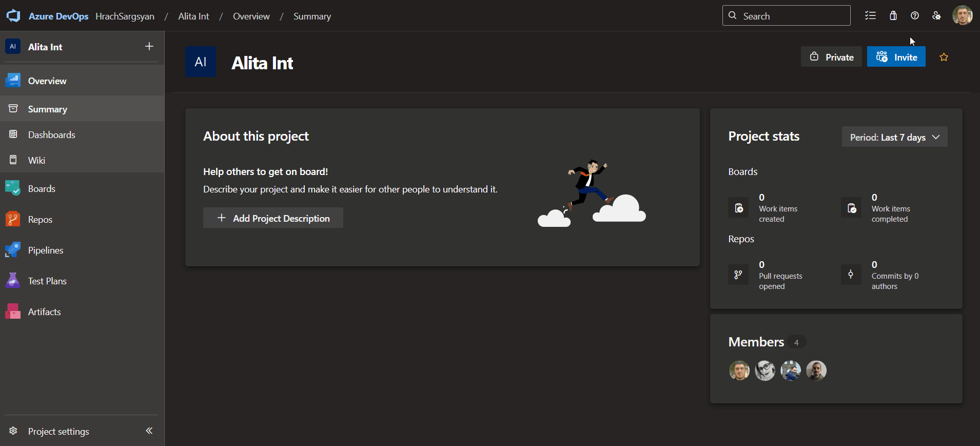Click the Azure DevOps logo icon
The image size is (980, 446).
pos(13,16)
